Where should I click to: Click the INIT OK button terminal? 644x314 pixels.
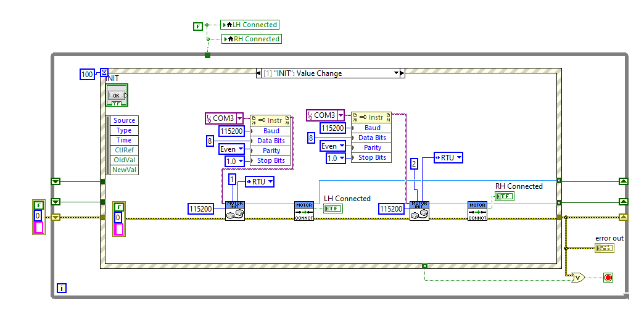[117, 96]
